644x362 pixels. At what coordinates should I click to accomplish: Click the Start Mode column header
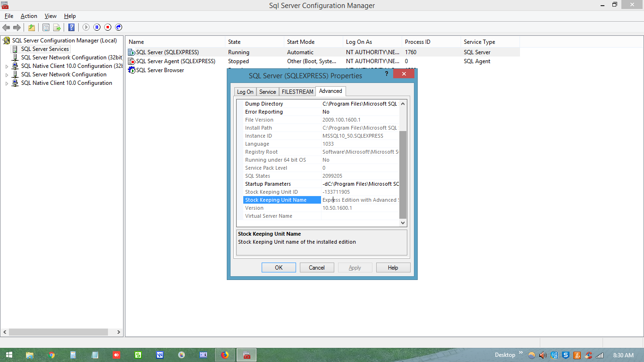click(313, 42)
